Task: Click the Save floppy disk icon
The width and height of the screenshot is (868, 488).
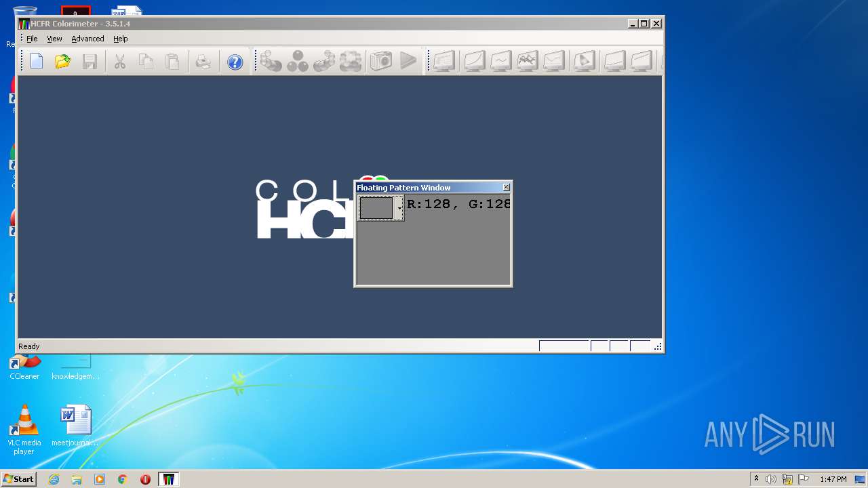Action: click(x=90, y=62)
